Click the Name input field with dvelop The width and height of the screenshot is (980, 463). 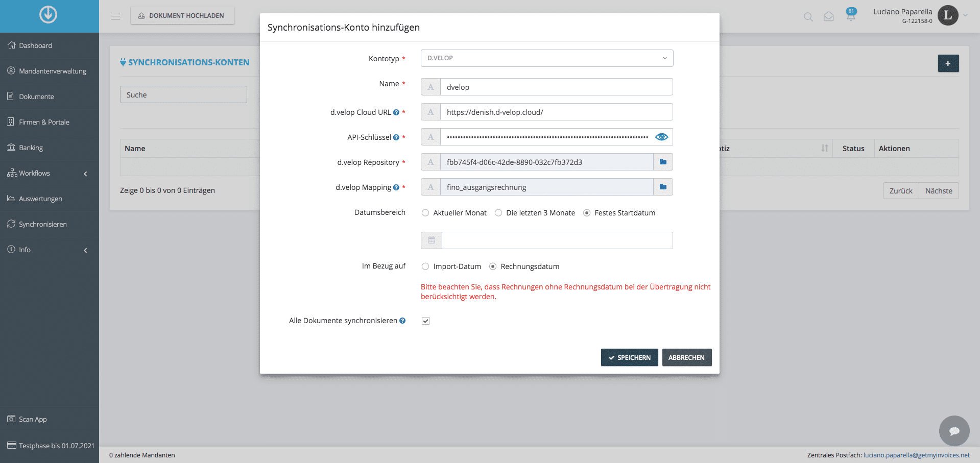click(556, 87)
